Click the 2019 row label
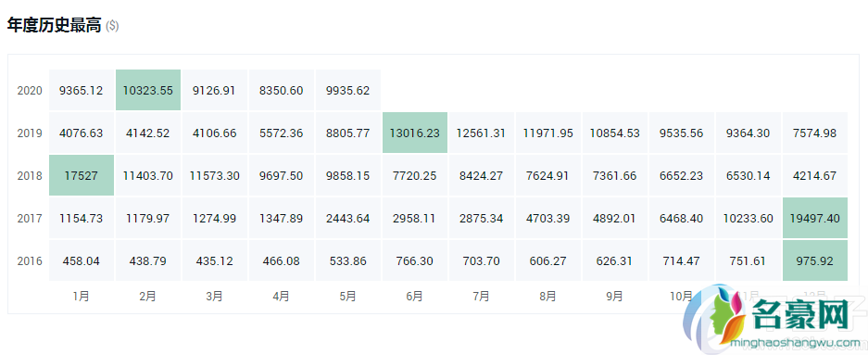868x355 pixels. [30, 133]
